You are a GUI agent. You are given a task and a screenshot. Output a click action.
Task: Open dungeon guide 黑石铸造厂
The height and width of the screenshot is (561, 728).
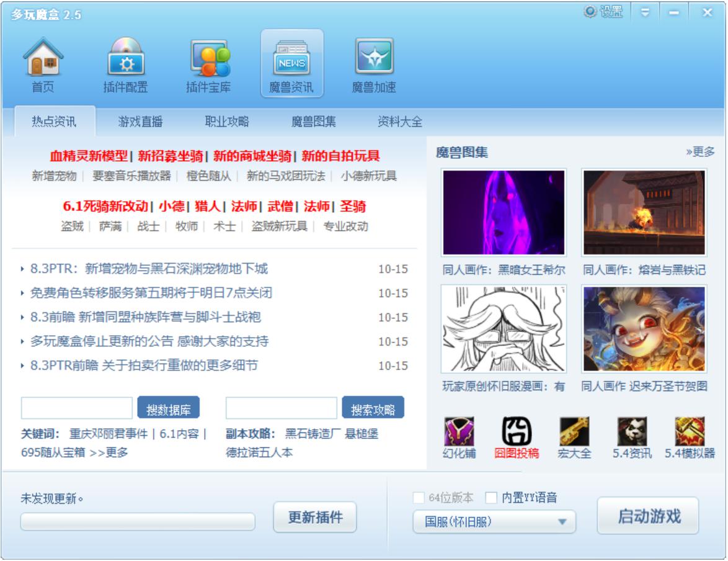312,434
